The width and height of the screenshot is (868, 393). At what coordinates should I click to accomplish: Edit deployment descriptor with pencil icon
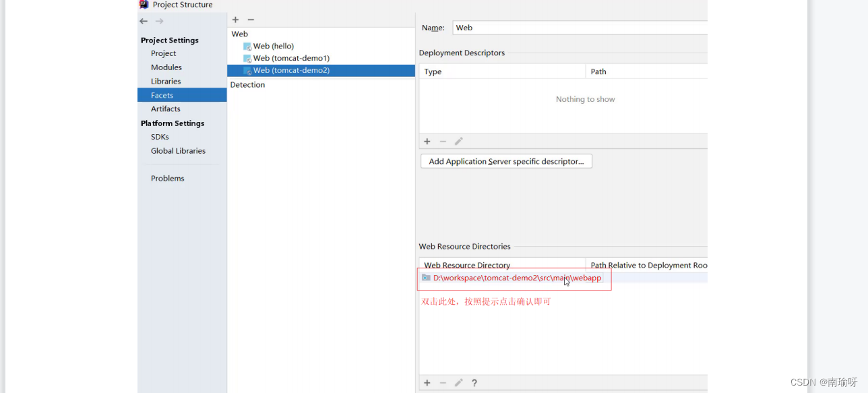click(x=459, y=142)
